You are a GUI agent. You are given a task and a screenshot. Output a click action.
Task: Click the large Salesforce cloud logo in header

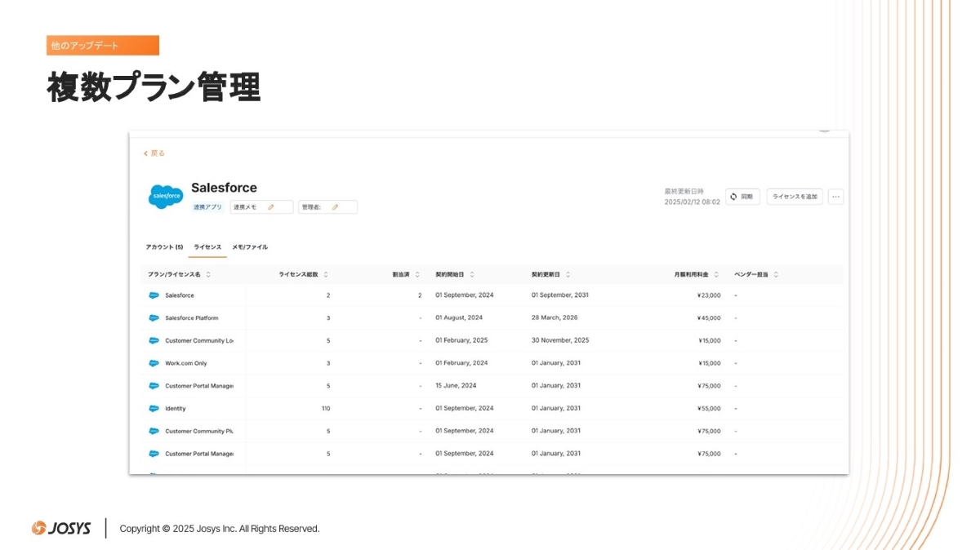pos(166,197)
